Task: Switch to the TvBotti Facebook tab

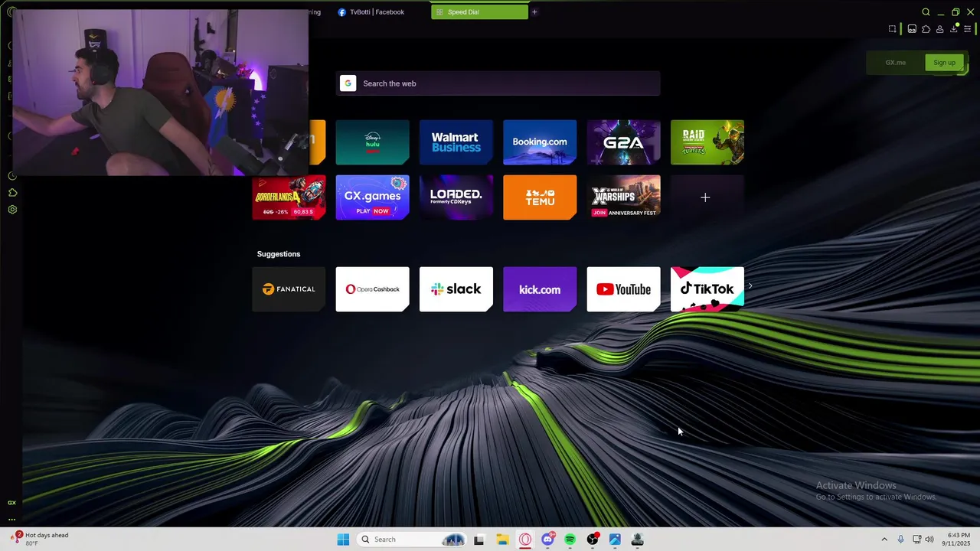Action: pyautogui.click(x=377, y=12)
